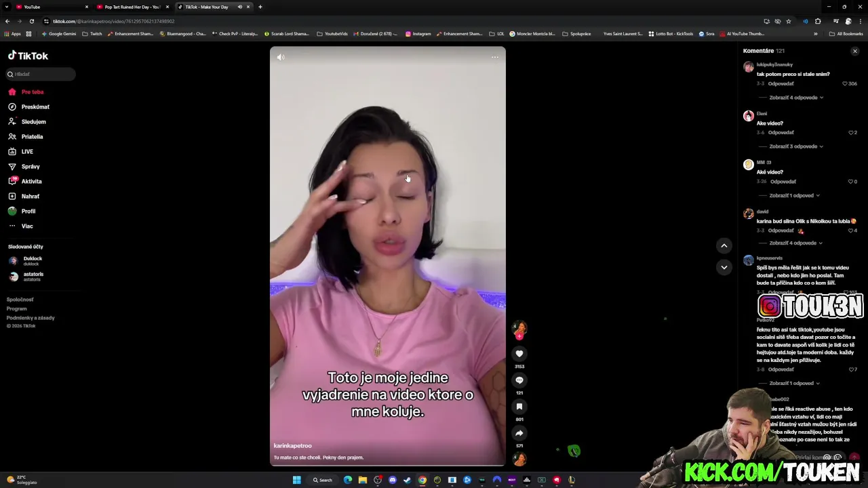Viewport: 868px width, 488px height.
Task: Open the All Bookmarks folder
Action: 846,33
